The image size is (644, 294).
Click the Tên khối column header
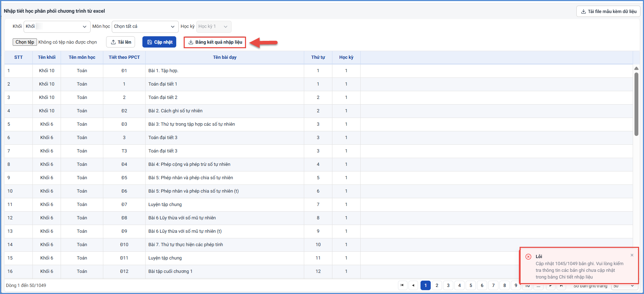point(47,57)
